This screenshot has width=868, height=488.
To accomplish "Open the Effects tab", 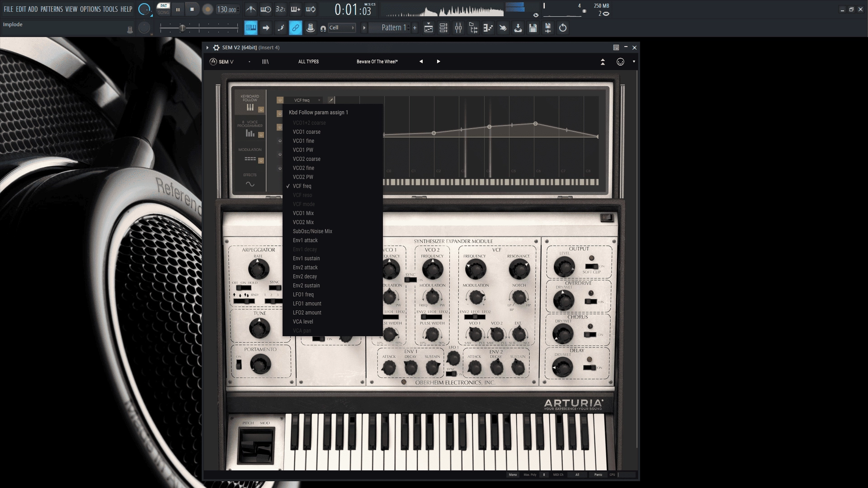I will [250, 180].
